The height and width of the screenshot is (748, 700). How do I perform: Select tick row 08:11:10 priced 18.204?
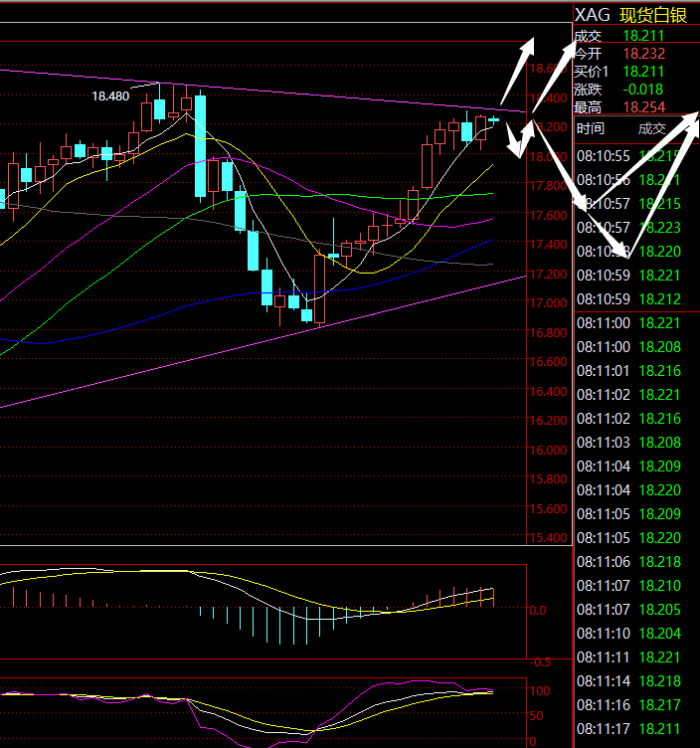629,633
